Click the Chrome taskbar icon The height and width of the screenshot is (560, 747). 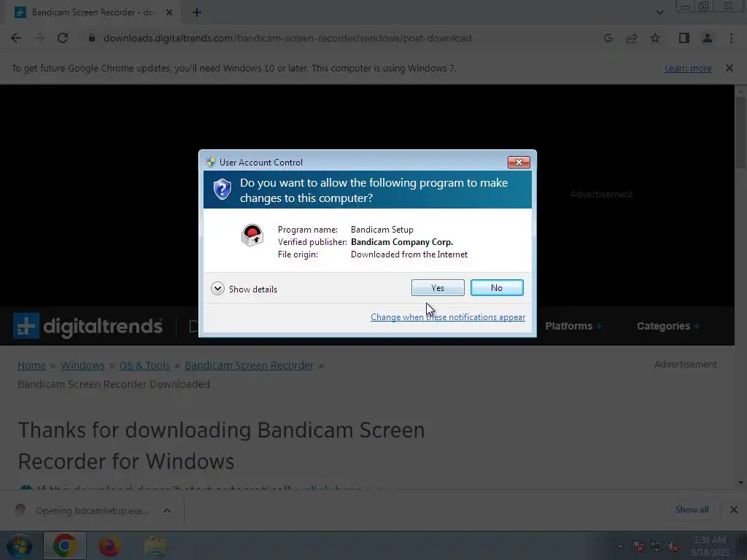click(65, 545)
